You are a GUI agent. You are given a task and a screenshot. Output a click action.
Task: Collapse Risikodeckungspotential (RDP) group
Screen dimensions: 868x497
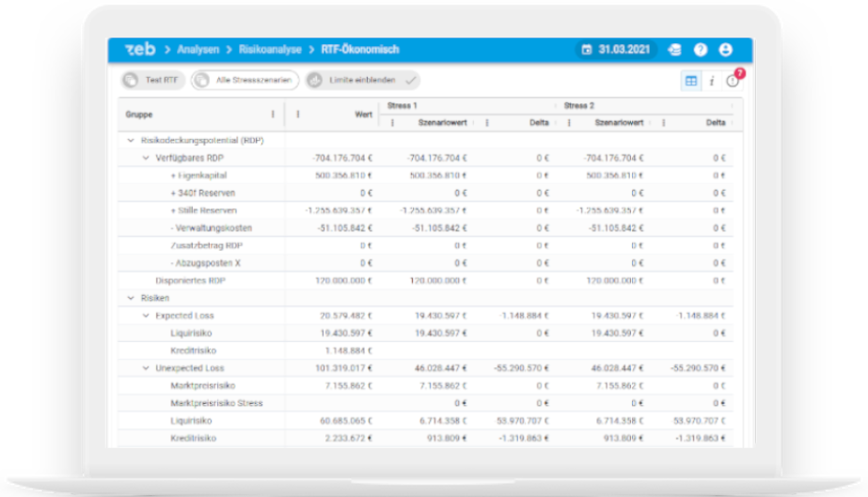pos(130,140)
